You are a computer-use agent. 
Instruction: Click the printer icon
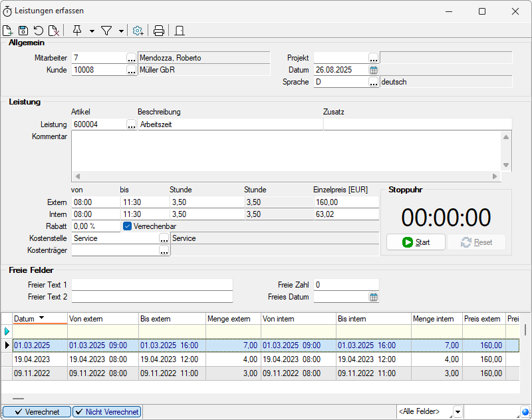click(x=159, y=31)
